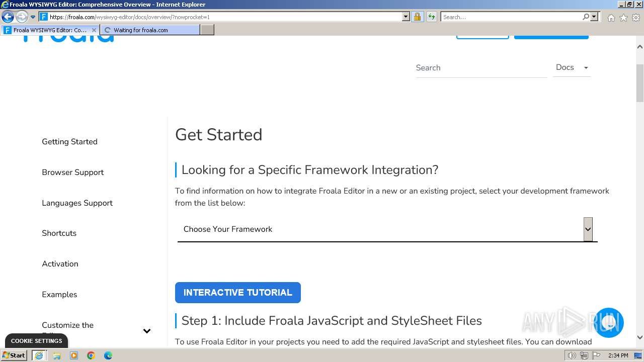Click the volume speaker tray icon
This screenshot has width=644, height=362.
[572, 355]
